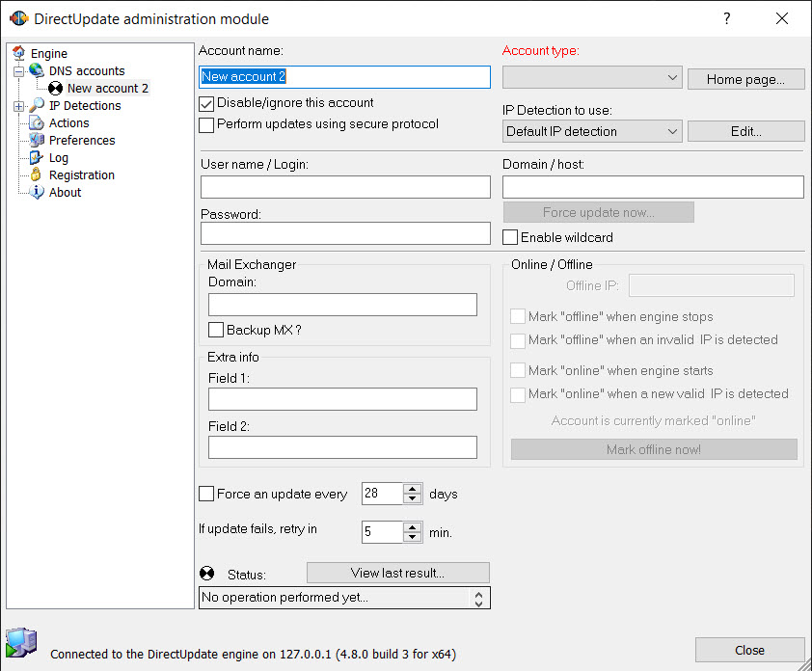Close the DirectUpdate administration window
The image size is (812, 671).
(x=782, y=18)
